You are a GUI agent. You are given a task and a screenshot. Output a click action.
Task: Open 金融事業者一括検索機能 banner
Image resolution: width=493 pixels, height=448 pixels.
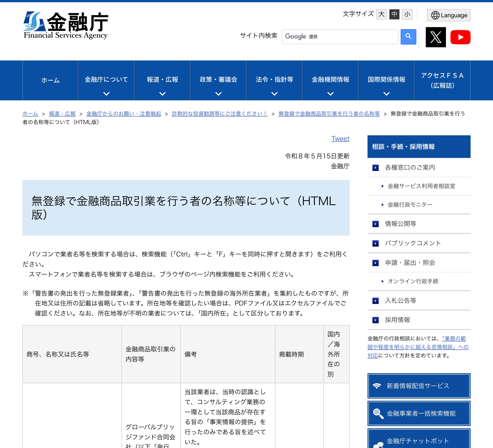419,413
